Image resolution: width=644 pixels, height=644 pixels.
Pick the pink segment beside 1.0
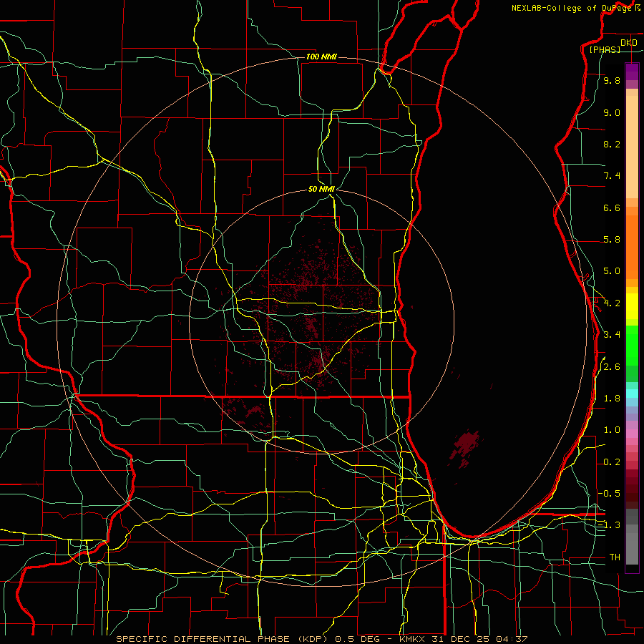pyautogui.click(x=632, y=433)
